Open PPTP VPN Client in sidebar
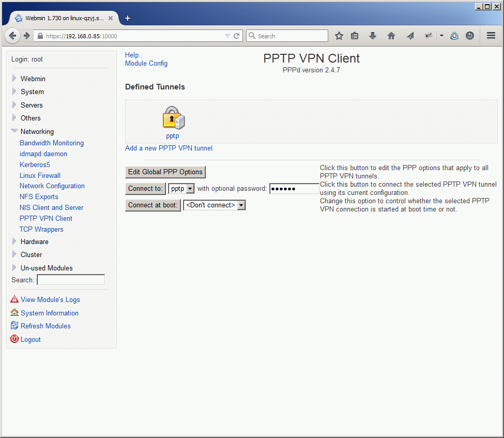The image size is (504, 438). click(46, 219)
